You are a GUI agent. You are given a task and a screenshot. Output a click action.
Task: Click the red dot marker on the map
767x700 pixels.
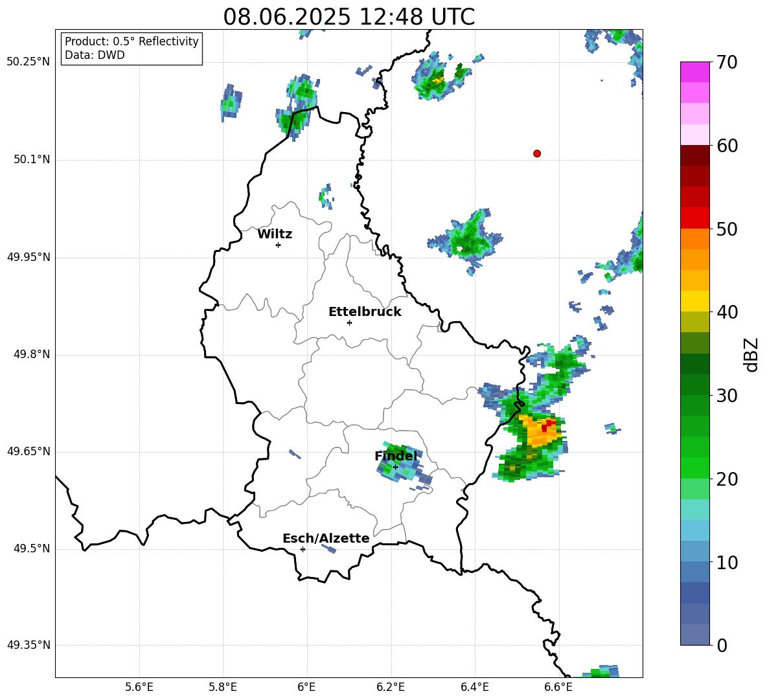point(537,153)
